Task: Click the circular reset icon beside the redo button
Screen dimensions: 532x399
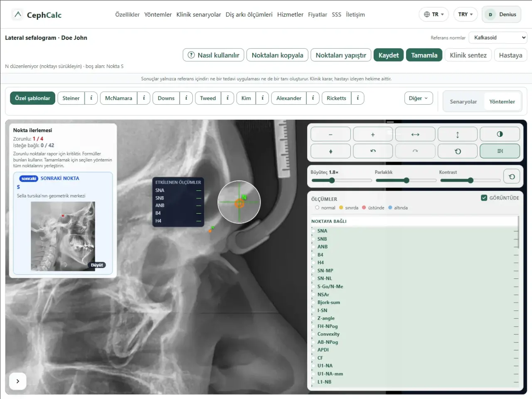Action: pos(458,151)
